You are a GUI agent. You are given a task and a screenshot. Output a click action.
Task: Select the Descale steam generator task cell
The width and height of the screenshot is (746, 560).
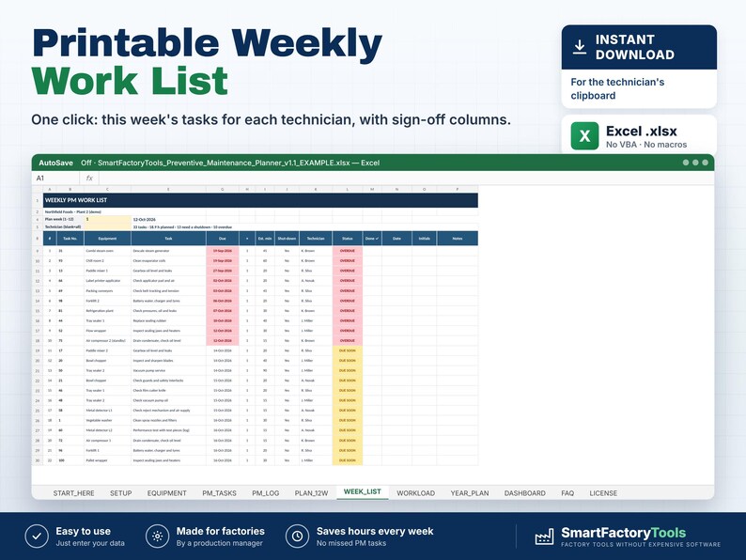click(168, 251)
